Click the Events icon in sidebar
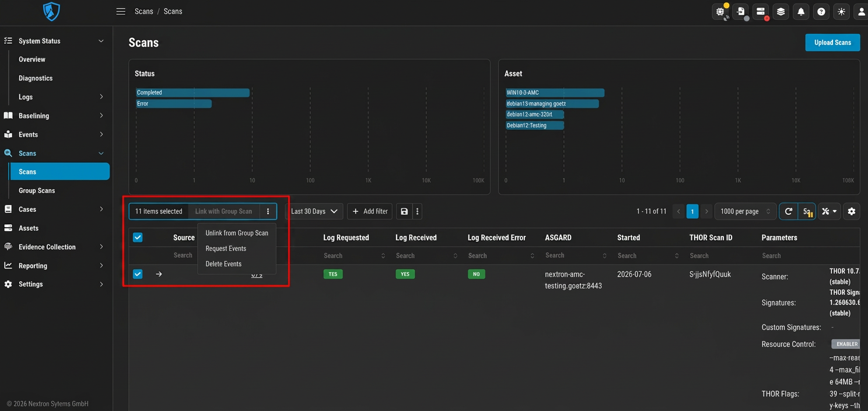 [x=8, y=134]
